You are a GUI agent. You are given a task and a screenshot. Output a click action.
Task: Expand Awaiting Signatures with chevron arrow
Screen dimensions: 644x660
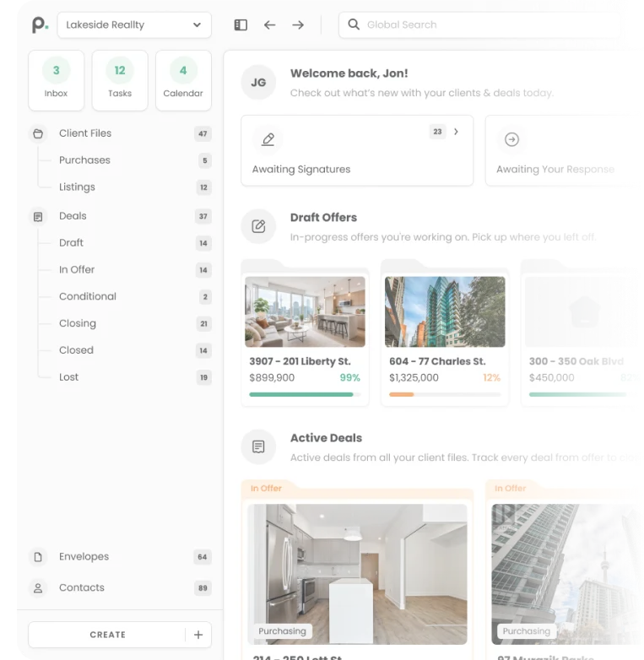coord(457,132)
